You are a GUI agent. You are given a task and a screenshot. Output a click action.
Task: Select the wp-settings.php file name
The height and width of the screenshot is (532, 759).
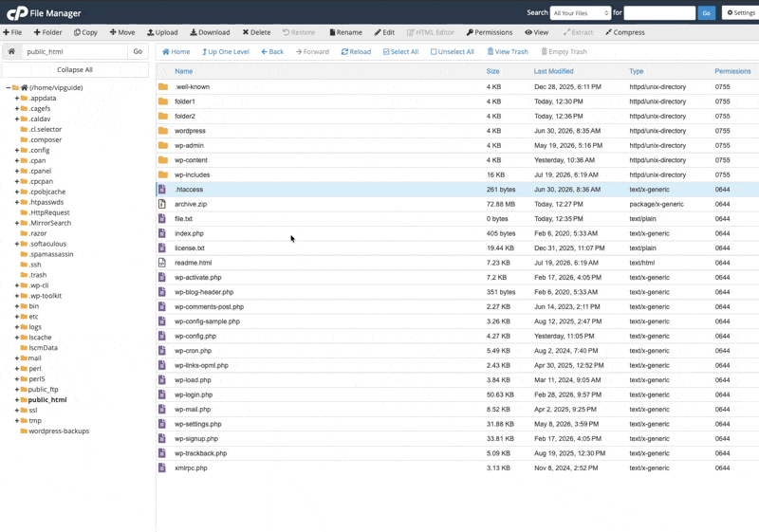click(197, 424)
